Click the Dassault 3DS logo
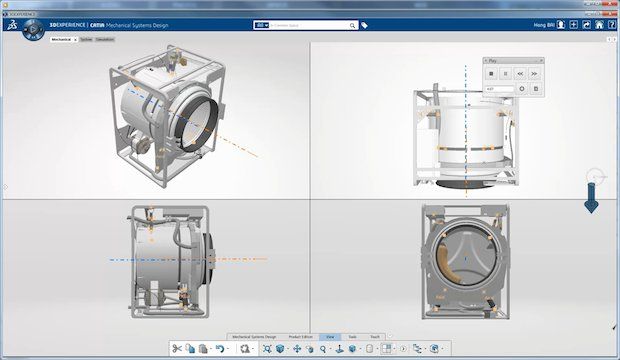Viewport: 620px width, 360px height. (12, 25)
